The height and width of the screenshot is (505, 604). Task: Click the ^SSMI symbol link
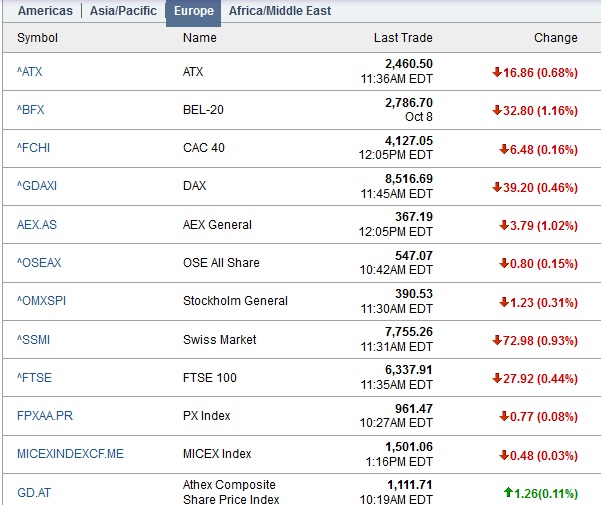tap(33, 340)
